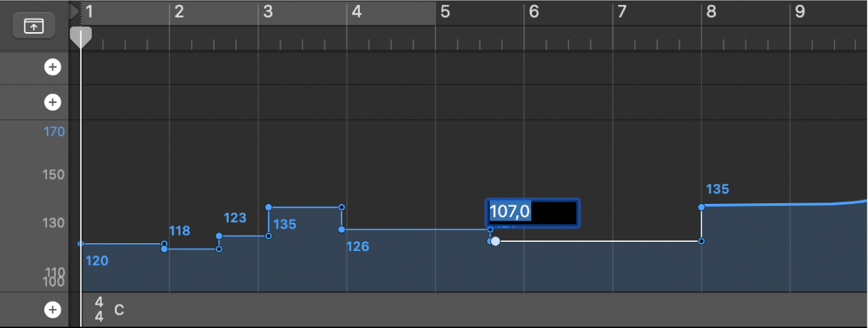The image size is (868, 328).
Task: Click bar 9 in the ruler
Action: click(799, 12)
